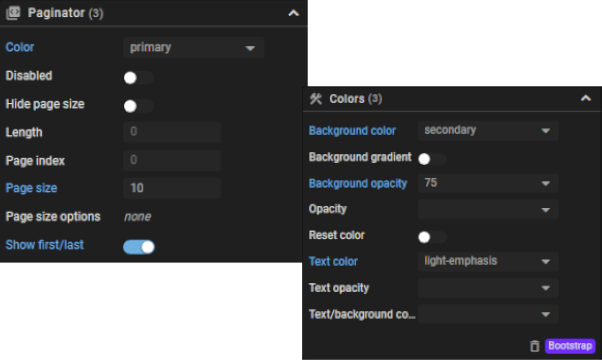Click the trash delete icon

coord(534,346)
